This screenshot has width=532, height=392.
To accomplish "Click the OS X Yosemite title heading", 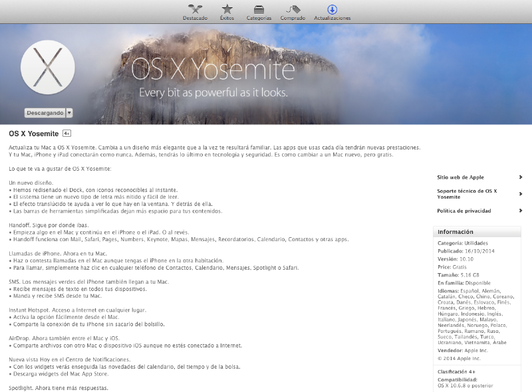I will coord(34,134).
